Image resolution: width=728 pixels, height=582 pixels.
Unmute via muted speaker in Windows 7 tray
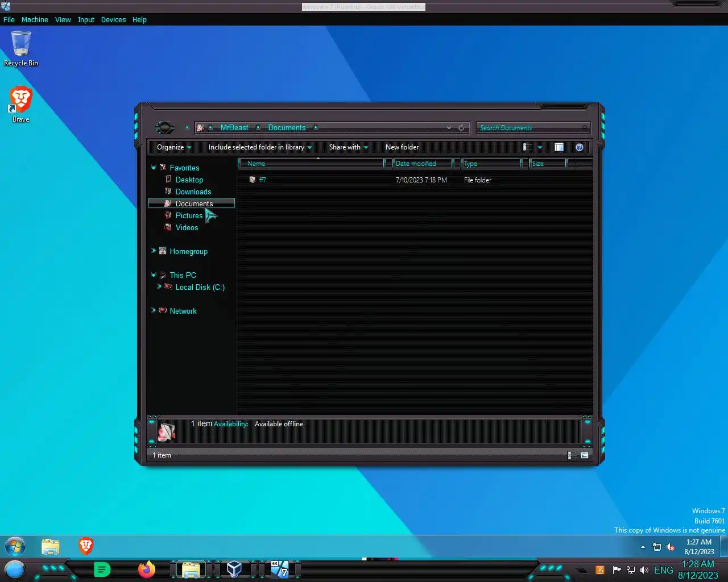(x=671, y=547)
